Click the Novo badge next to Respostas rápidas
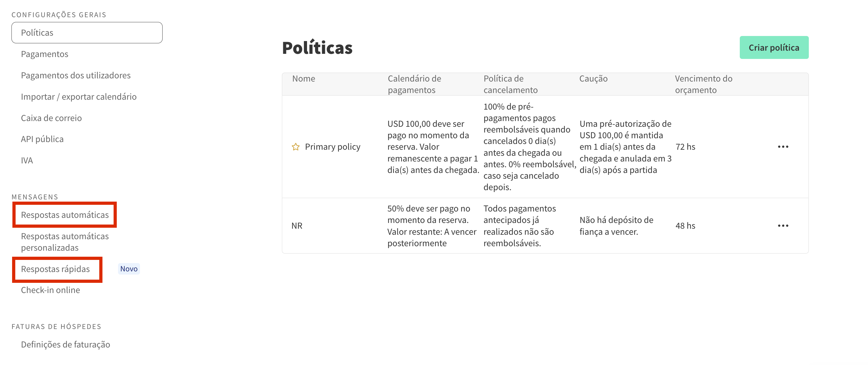 (x=129, y=269)
